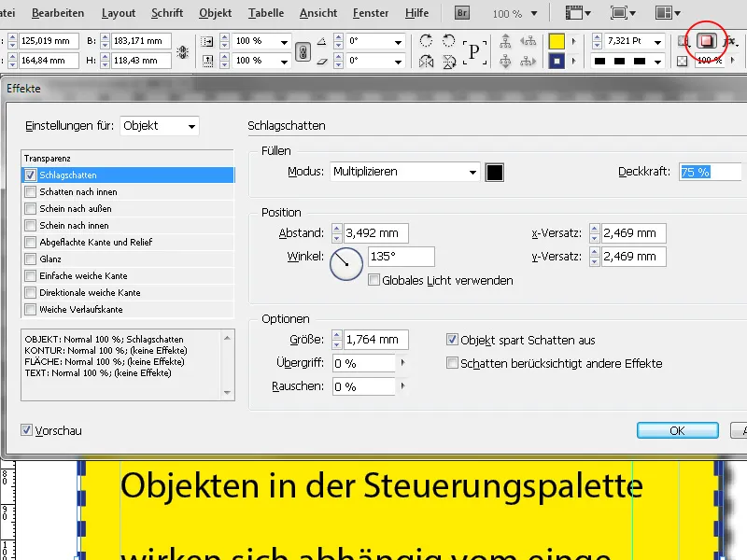Click the shear angle parallelogram icon
The width and height of the screenshot is (747, 560).
click(x=322, y=61)
